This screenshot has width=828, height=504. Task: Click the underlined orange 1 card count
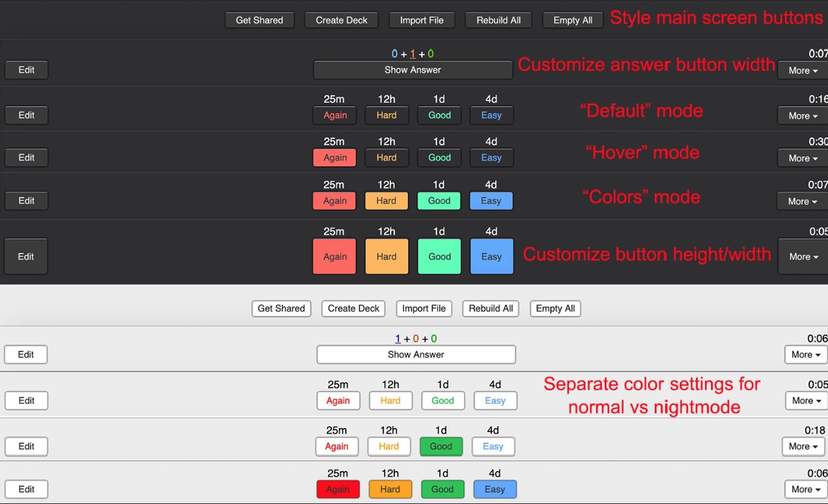(413, 54)
